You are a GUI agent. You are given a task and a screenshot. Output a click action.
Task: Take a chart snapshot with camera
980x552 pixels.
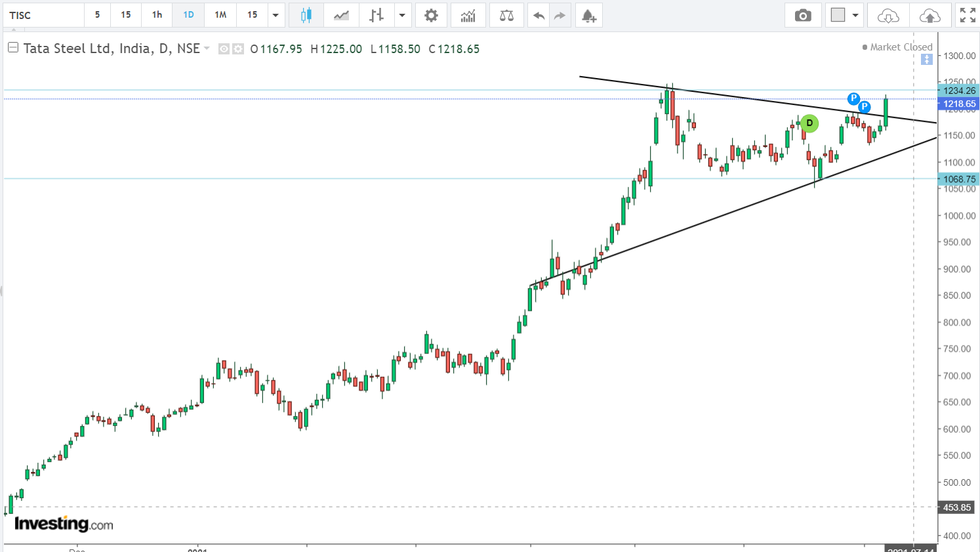[x=803, y=15]
